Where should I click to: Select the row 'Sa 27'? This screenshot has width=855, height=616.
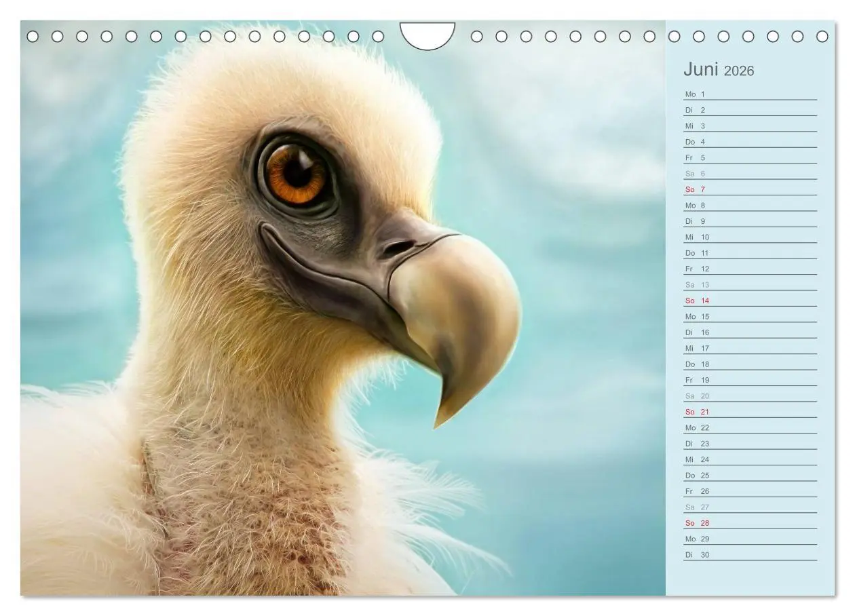click(x=750, y=507)
